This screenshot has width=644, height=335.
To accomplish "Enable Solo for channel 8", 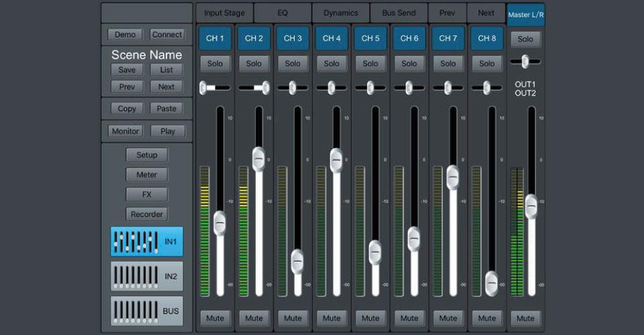I will [487, 64].
